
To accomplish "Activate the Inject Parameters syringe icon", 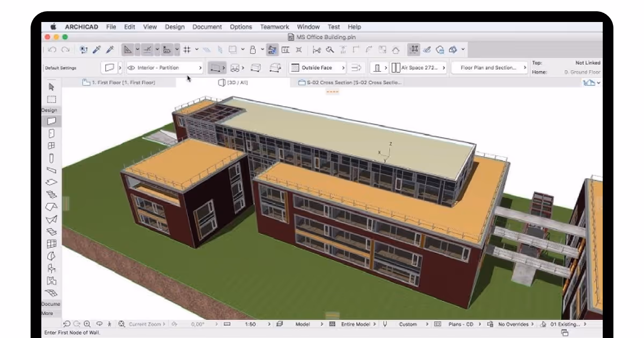I will 109,50.
